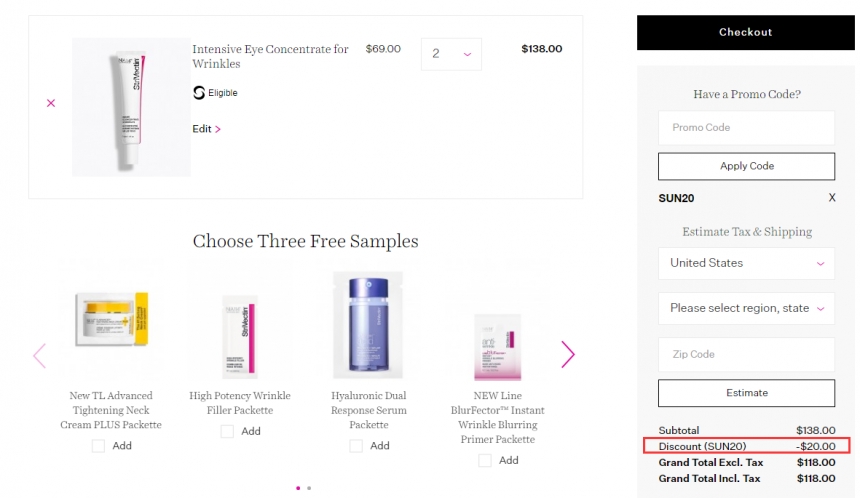Click the Checkout button
The height and width of the screenshot is (498, 860).
[x=745, y=32]
